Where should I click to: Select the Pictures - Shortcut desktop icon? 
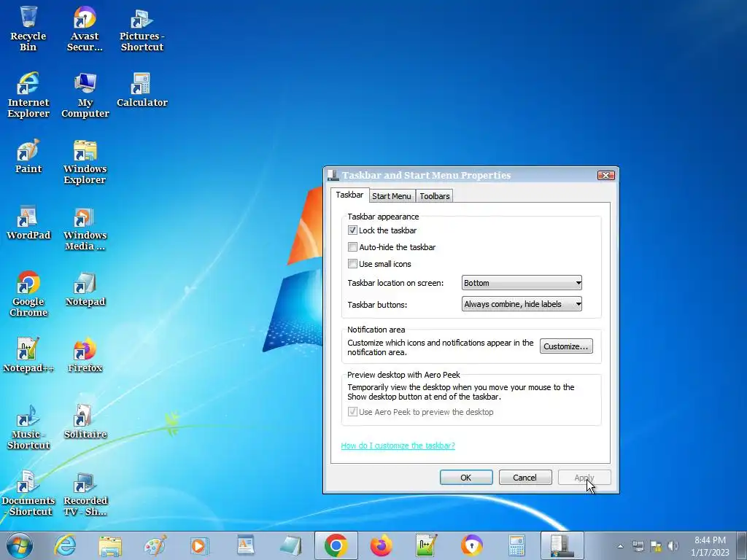click(142, 28)
